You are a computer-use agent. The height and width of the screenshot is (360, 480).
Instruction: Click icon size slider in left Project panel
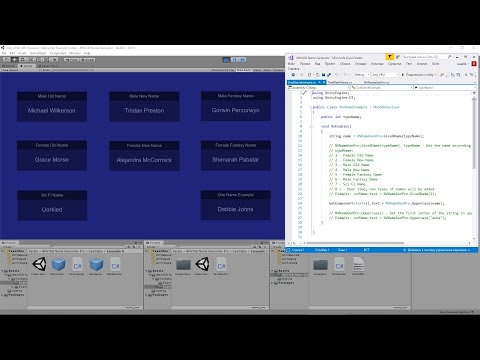133,307
